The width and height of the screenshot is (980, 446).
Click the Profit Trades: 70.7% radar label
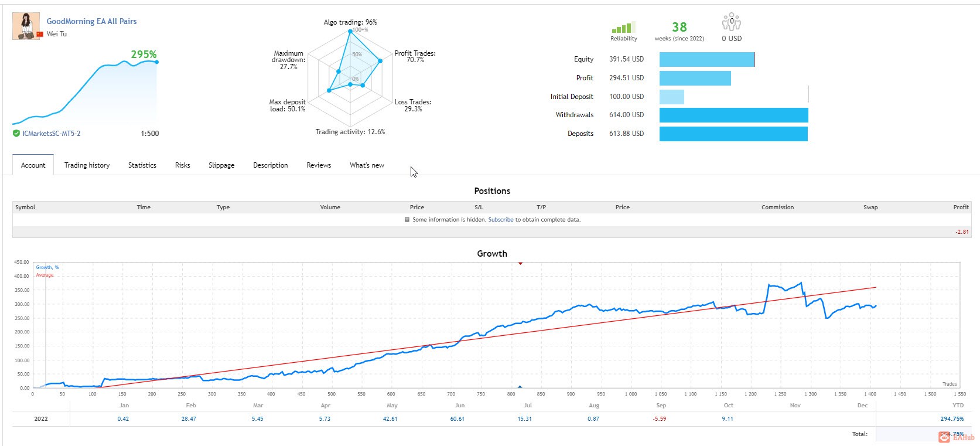415,56
